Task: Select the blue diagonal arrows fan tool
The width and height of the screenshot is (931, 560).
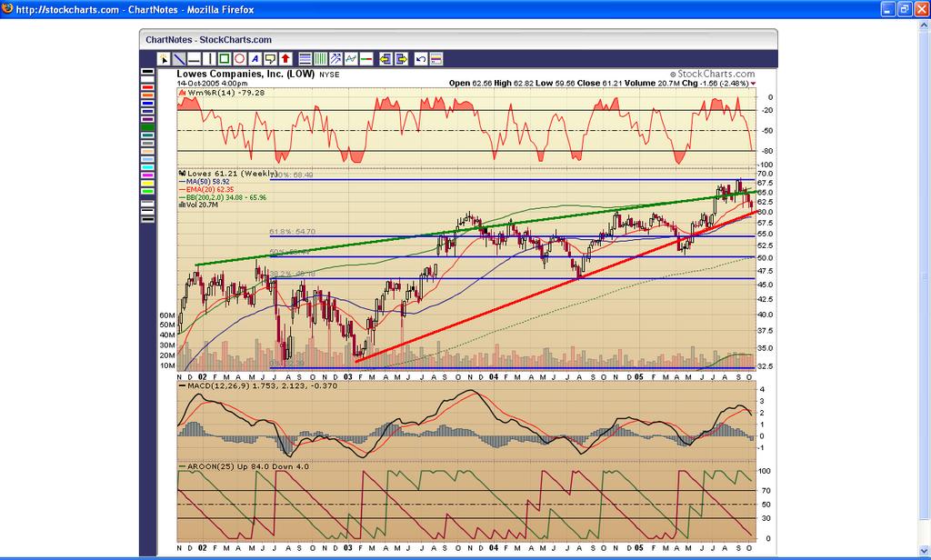Action: 336,59
